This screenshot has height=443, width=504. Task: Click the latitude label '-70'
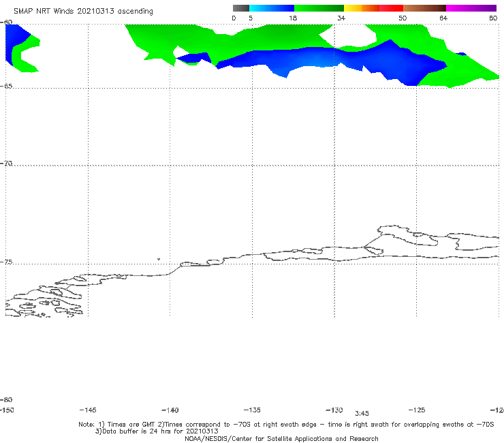pyautogui.click(x=6, y=164)
